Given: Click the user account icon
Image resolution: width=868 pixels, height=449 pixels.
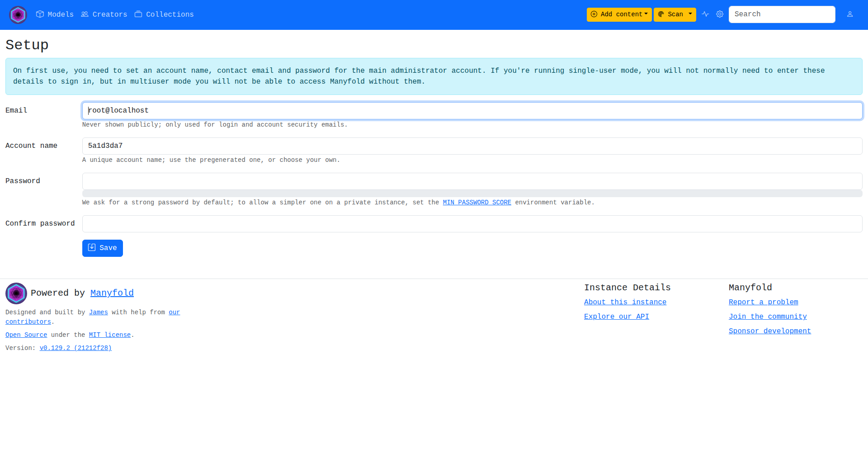Looking at the screenshot, I should [x=850, y=14].
